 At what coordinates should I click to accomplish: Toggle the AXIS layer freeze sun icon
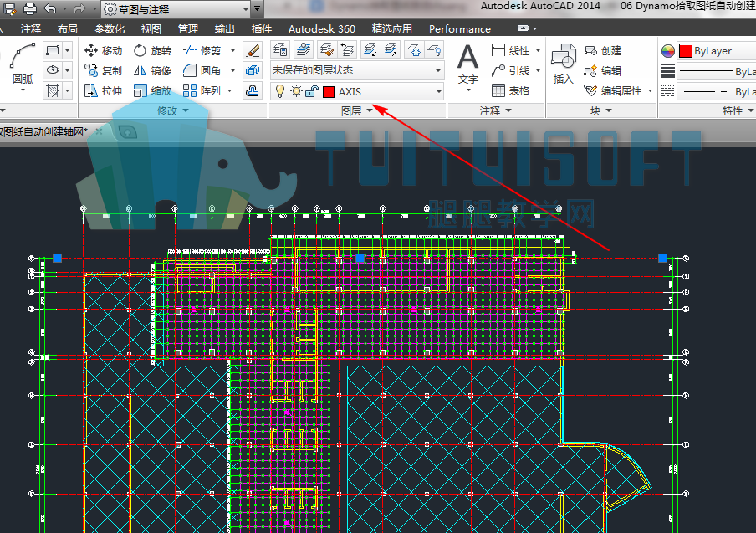pyautogui.click(x=296, y=91)
